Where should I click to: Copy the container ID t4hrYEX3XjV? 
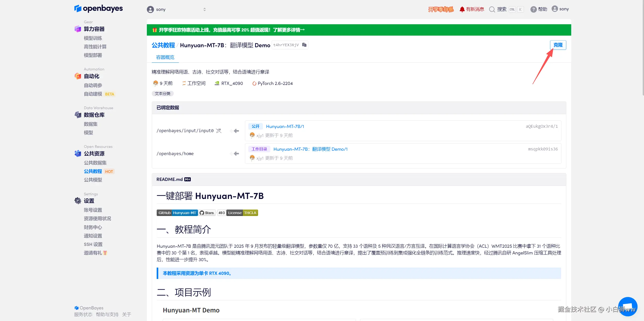click(x=304, y=45)
